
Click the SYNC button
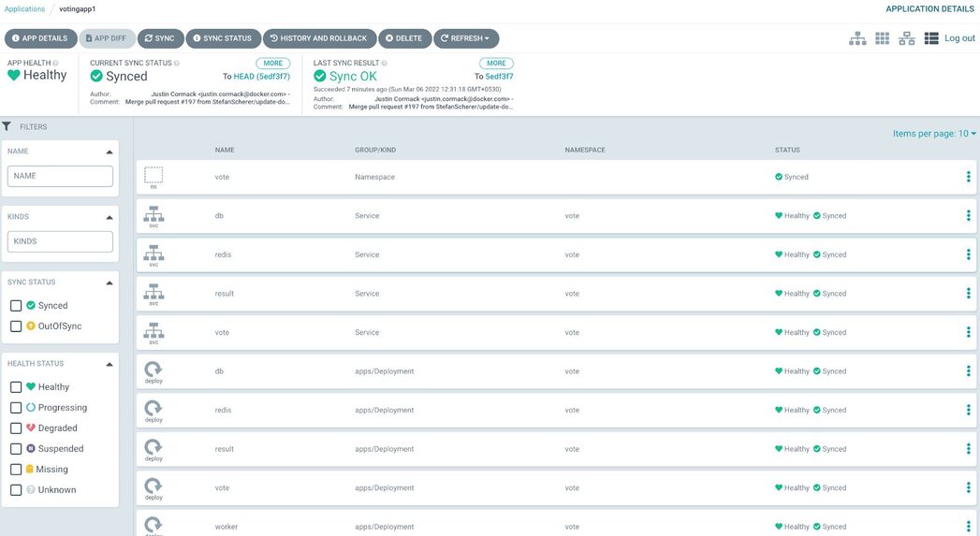(161, 38)
